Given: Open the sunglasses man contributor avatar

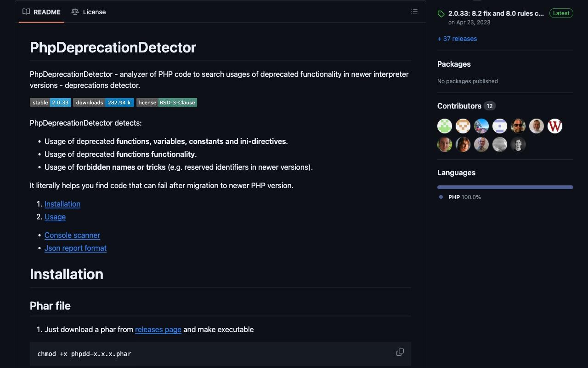Looking at the screenshot, I should point(518,126).
